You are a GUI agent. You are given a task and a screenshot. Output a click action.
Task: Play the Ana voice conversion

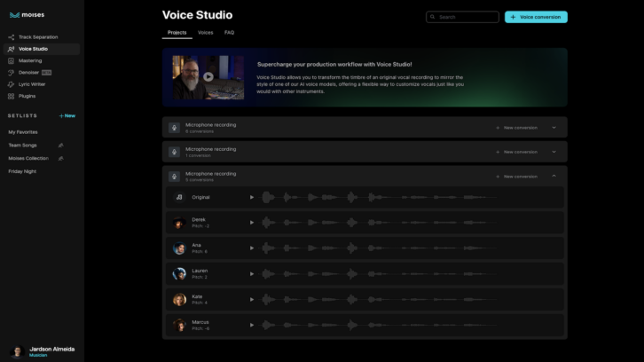[252, 248]
